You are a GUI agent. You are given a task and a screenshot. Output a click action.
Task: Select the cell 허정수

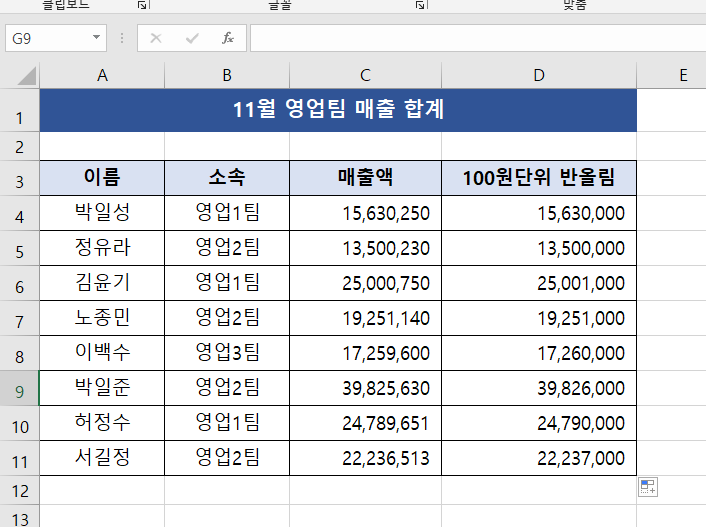(102, 423)
